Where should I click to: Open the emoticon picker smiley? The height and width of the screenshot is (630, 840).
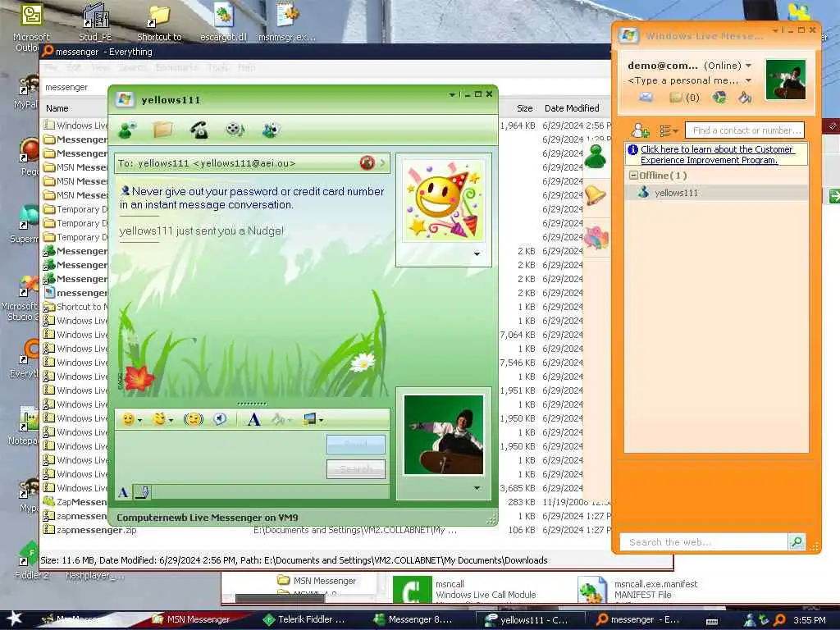click(128, 419)
